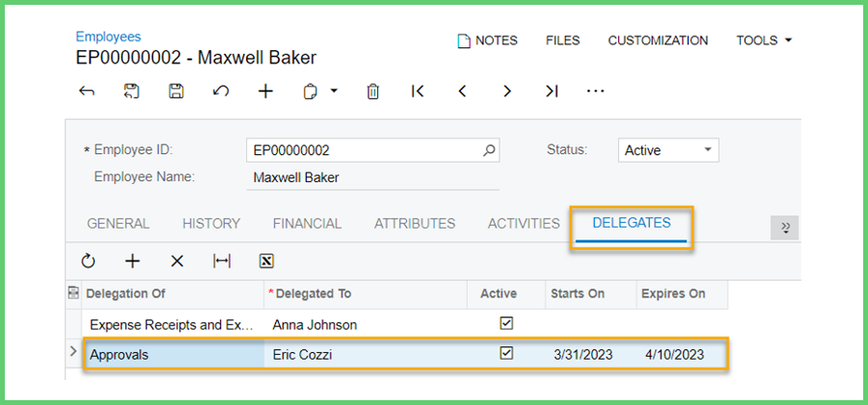868x405 pixels.
Task: Click the undo changes icon
Action: click(x=221, y=92)
